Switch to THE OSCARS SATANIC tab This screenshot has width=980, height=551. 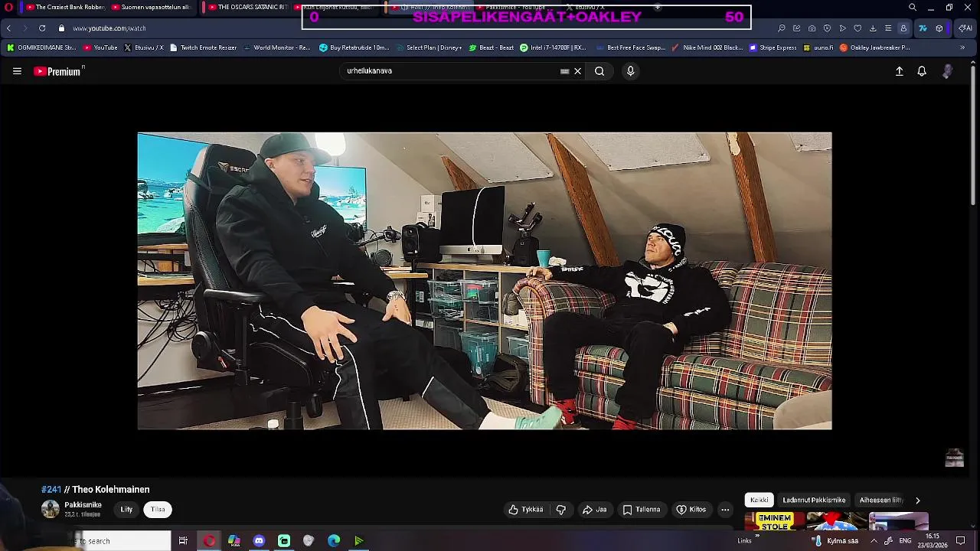(x=247, y=7)
